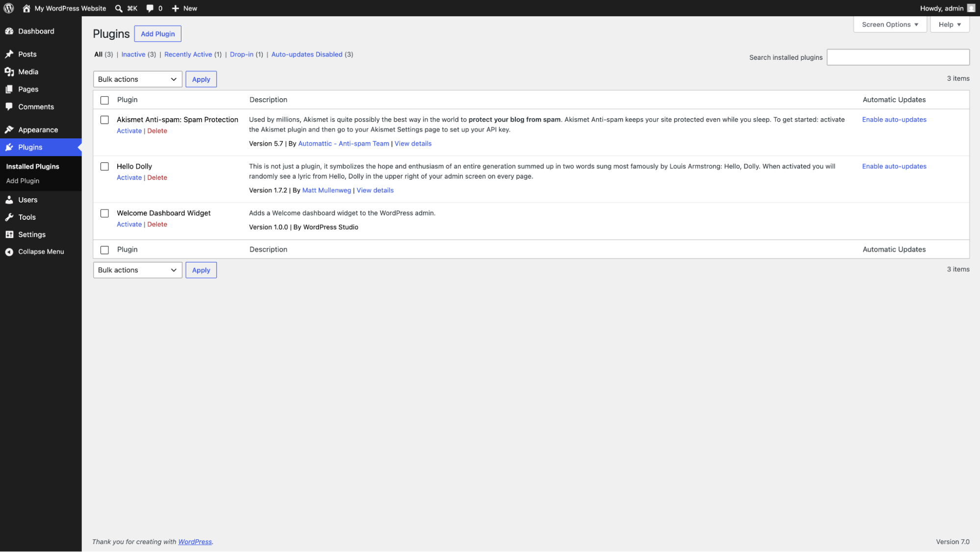
Task: Click the Tools wrench icon
Action: (9, 217)
